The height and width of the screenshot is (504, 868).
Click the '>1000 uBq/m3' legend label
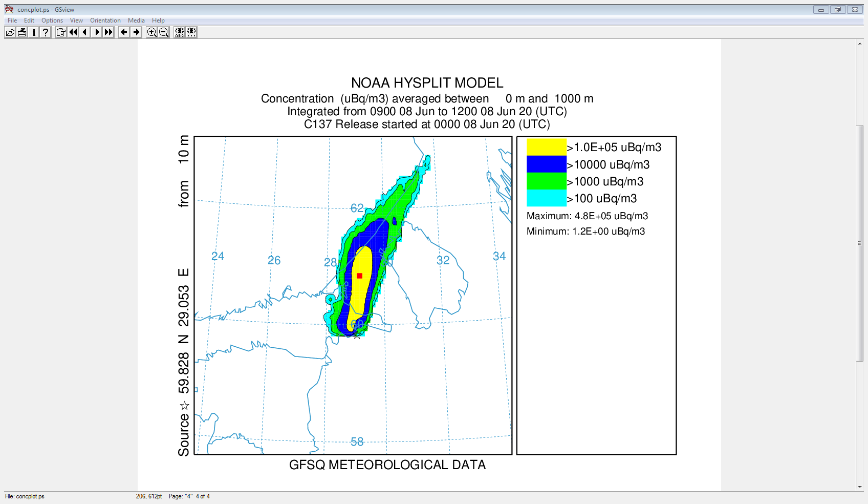605,182
